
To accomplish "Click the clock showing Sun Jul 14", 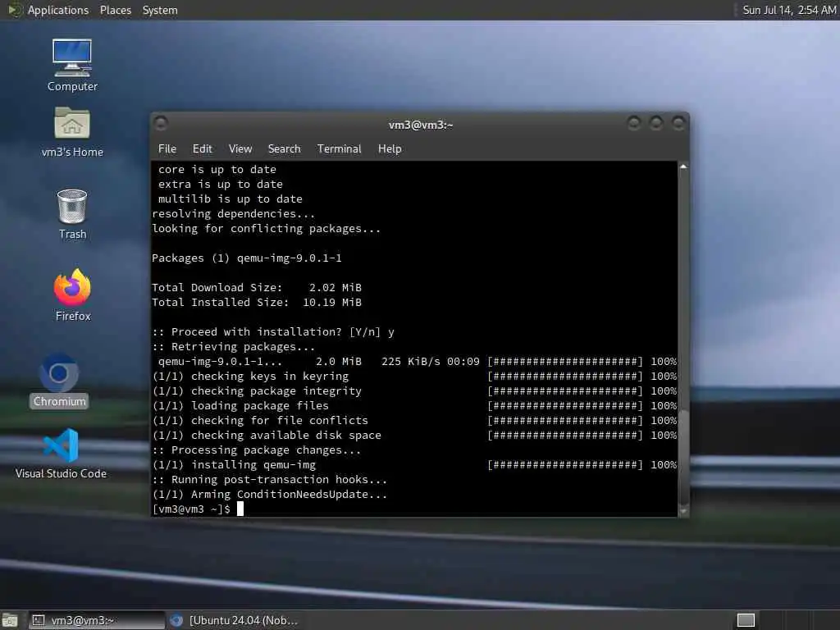I will click(789, 10).
